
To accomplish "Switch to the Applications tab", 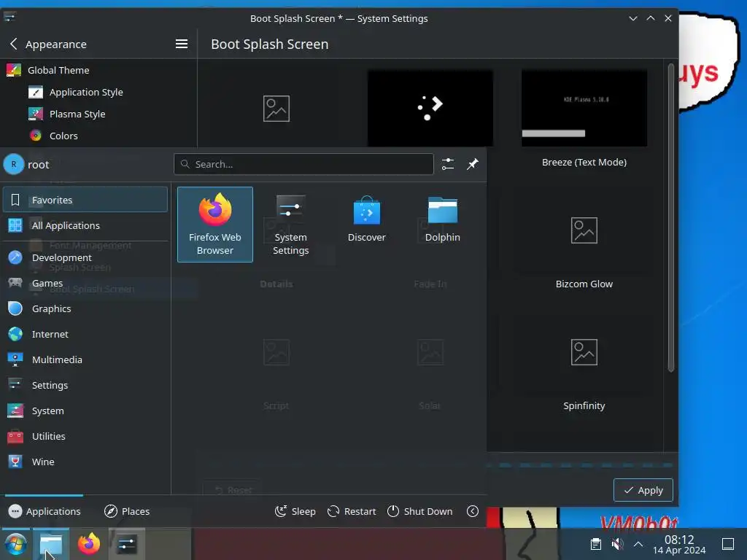I will [44, 511].
